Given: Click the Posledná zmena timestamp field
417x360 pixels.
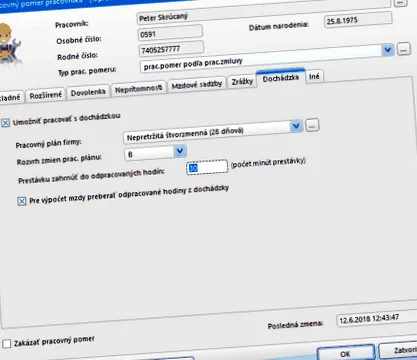Looking at the screenshot, I should coord(377,318).
